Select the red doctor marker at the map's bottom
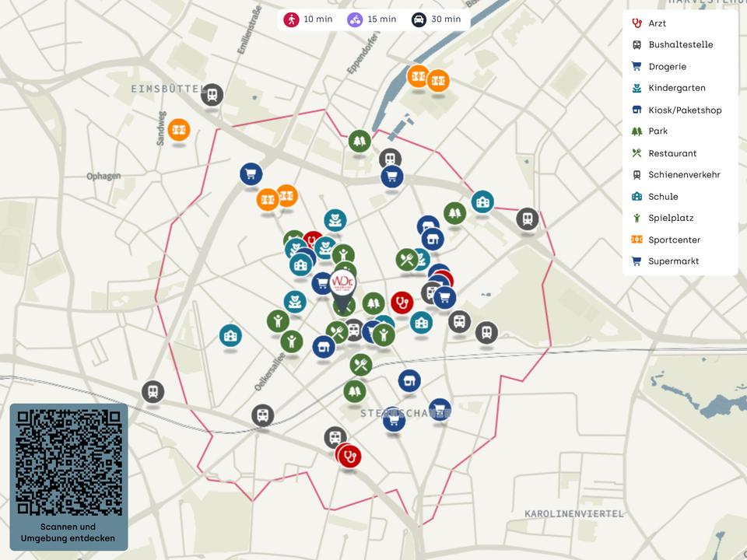Viewport: 747px width, 560px height. pos(349,456)
